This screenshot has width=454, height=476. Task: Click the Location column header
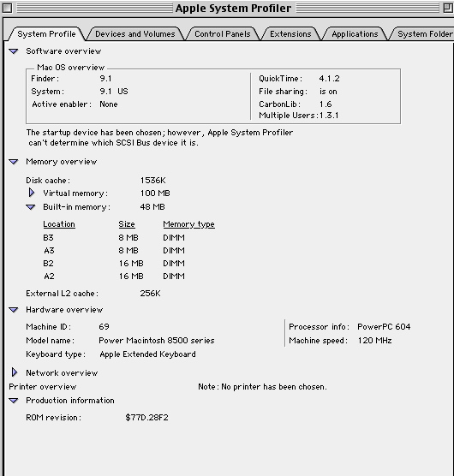[x=59, y=224]
